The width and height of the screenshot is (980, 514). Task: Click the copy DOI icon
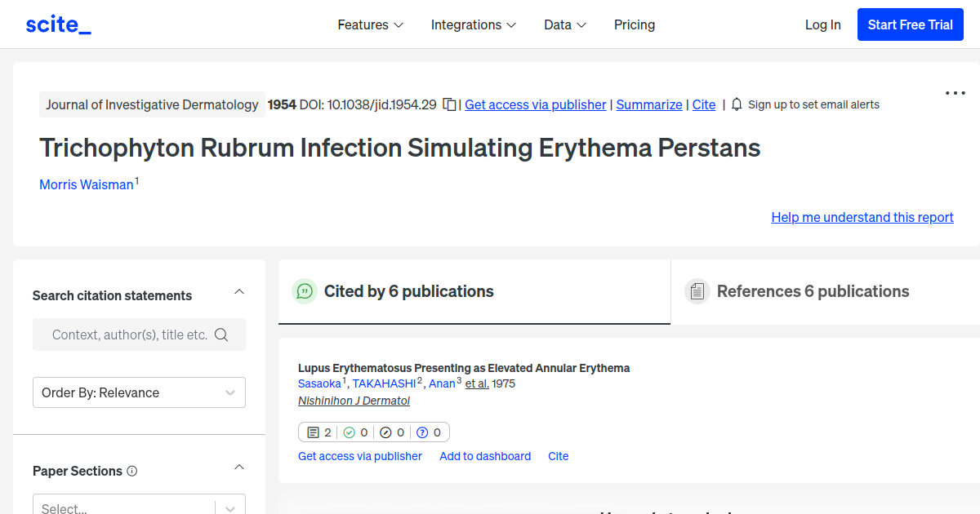click(x=448, y=104)
